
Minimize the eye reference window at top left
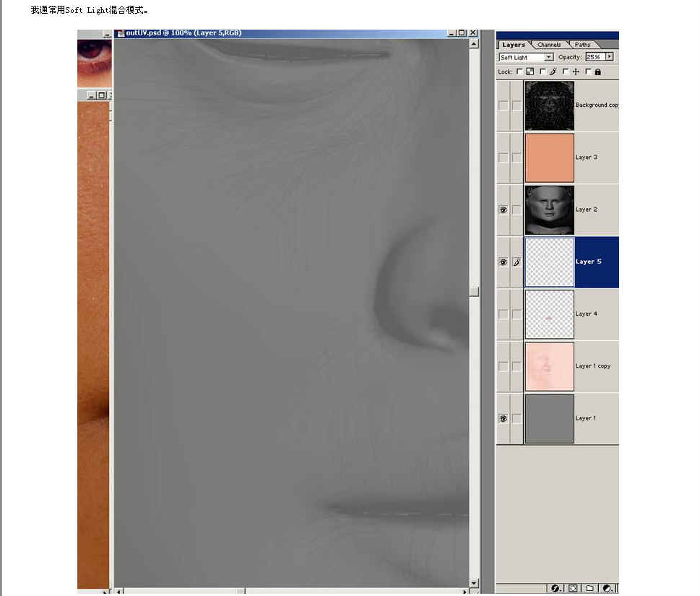click(x=107, y=34)
